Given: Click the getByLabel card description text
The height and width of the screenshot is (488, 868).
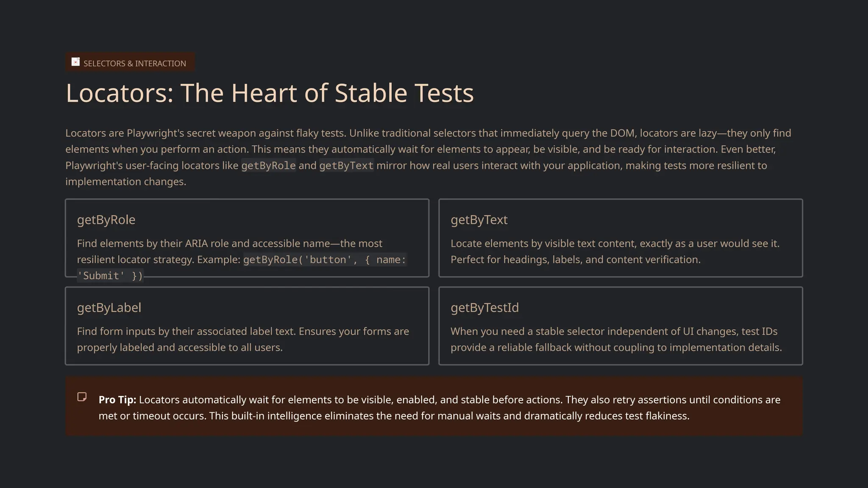Looking at the screenshot, I should 243,339.
